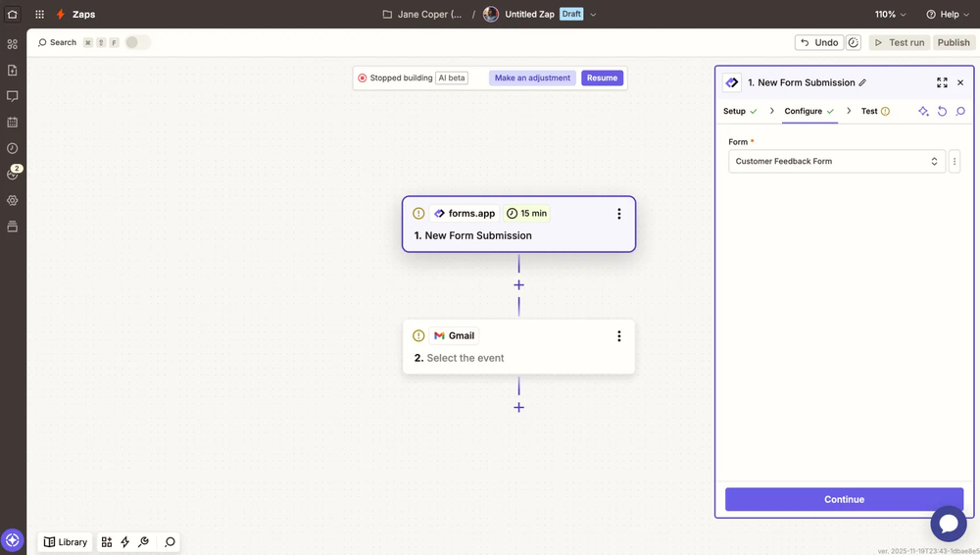Open the apps dashboard sidebar icon
Viewport: 980px width, 555px height.
click(13, 44)
